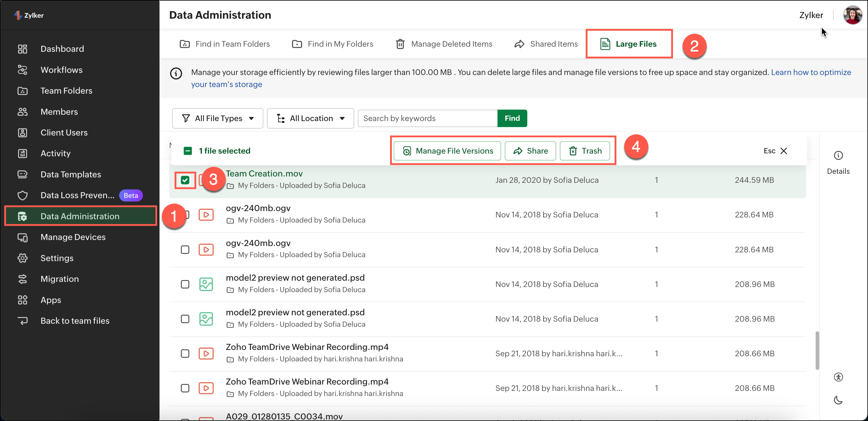Click the Migration sidebar icon
Image resolution: width=868 pixels, height=421 pixels.
22,279
